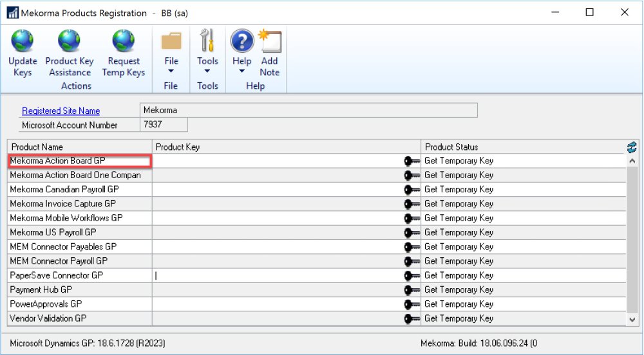Click key icon for Vendor Validation GP

(412, 319)
